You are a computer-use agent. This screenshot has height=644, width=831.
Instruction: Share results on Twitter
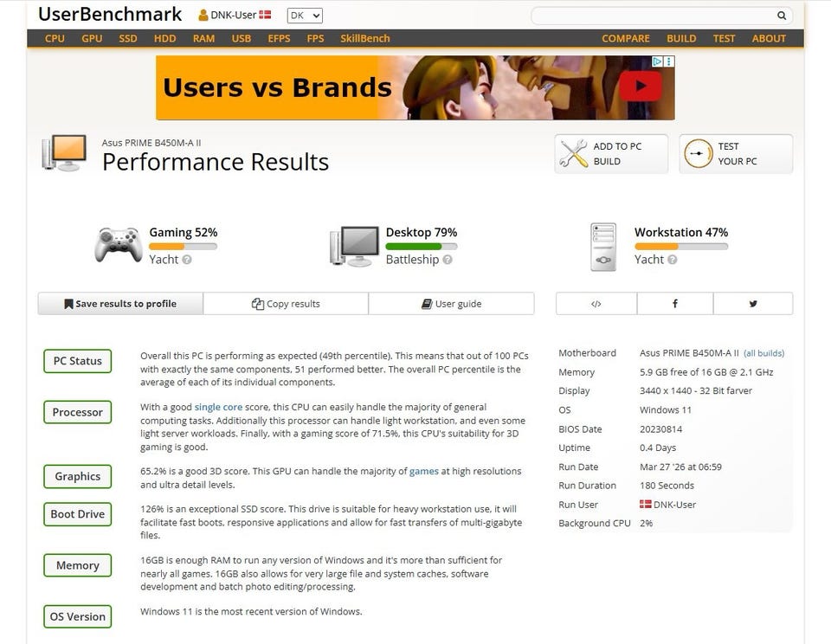753,304
